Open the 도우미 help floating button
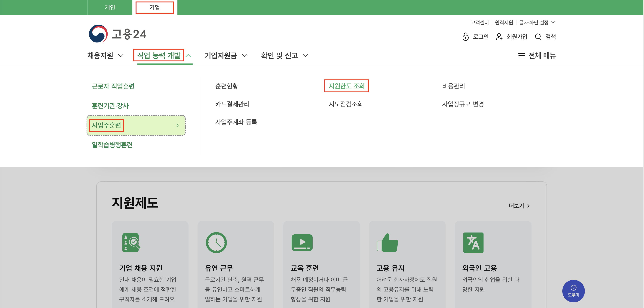 573,291
